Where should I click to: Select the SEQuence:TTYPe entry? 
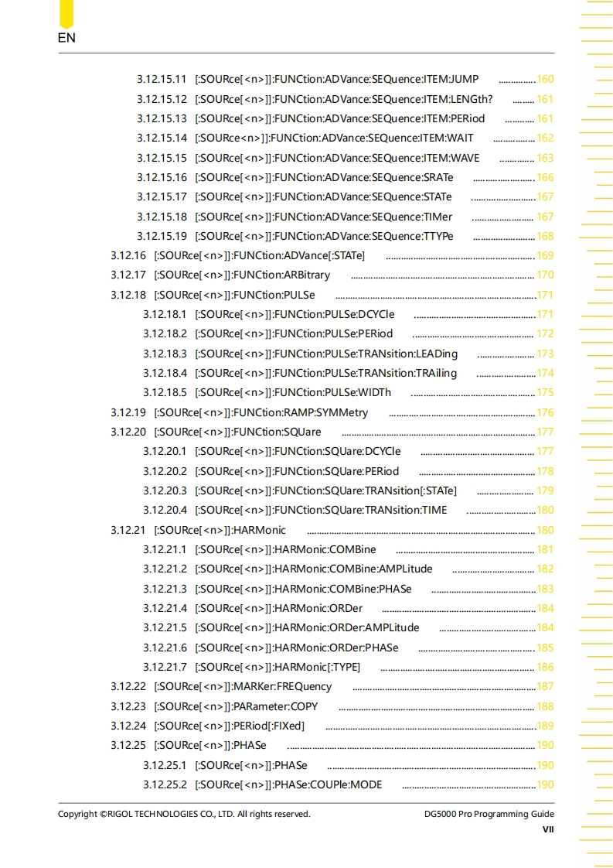pyautogui.click(x=324, y=236)
